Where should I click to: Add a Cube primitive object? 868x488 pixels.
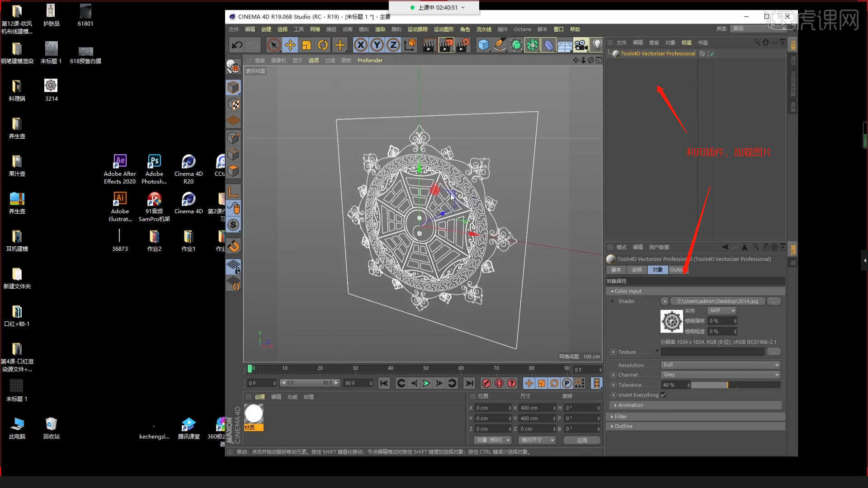click(x=484, y=45)
